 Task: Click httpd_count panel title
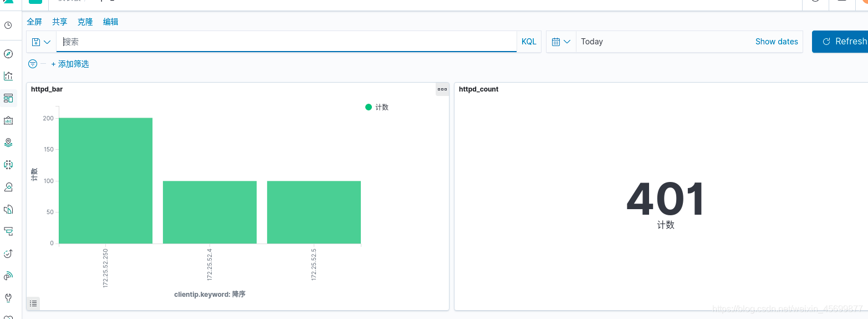(x=479, y=89)
